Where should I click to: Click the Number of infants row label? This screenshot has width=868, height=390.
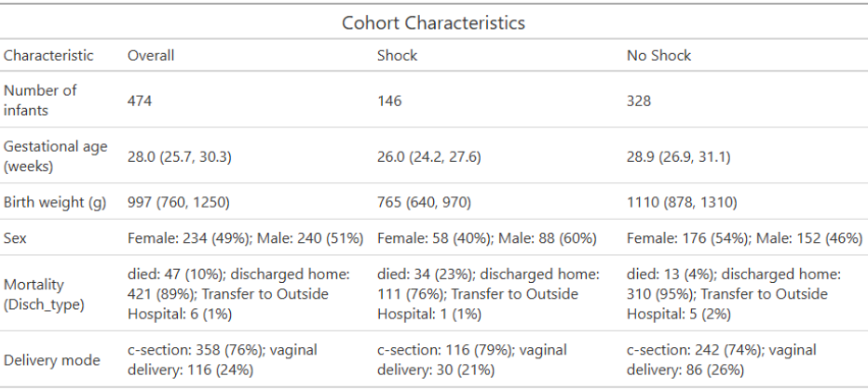(40, 101)
